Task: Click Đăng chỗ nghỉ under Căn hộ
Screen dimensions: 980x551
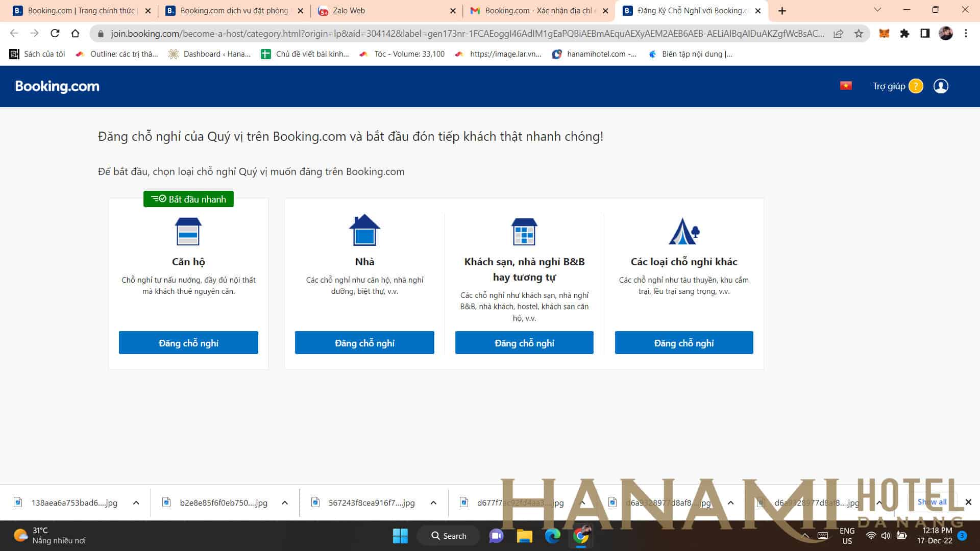Action: (x=188, y=343)
